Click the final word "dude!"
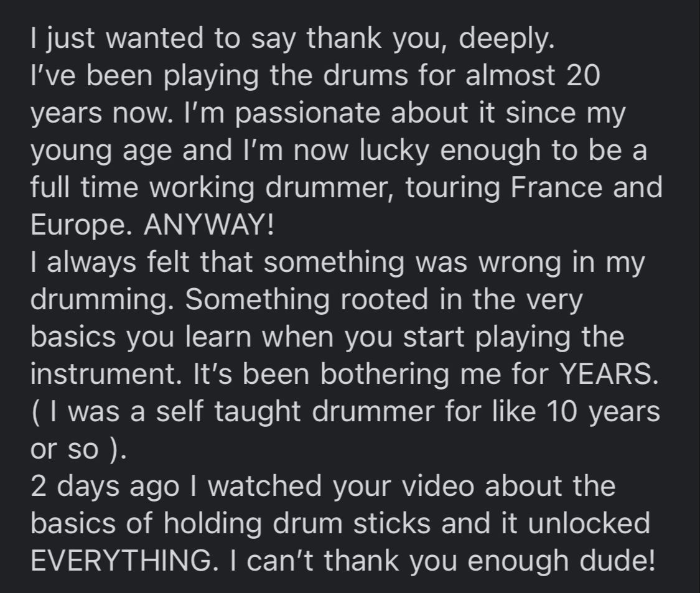 (x=617, y=560)
